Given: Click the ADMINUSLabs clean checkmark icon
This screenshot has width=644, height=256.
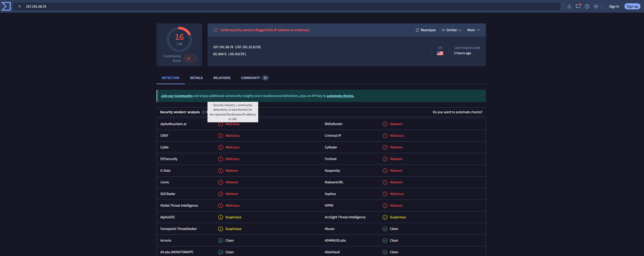Looking at the screenshot, I should point(385,241).
